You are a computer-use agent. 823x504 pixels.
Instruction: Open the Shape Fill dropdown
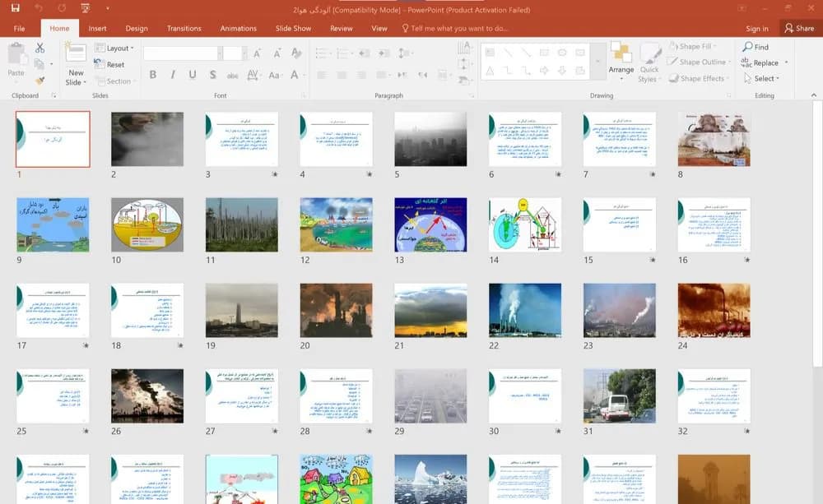[x=693, y=46]
